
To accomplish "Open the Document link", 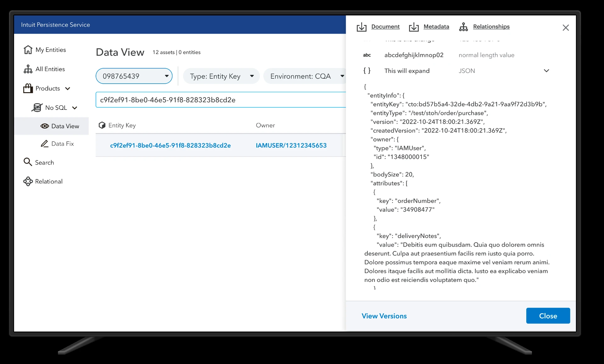I will pyautogui.click(x=385, y=27).
